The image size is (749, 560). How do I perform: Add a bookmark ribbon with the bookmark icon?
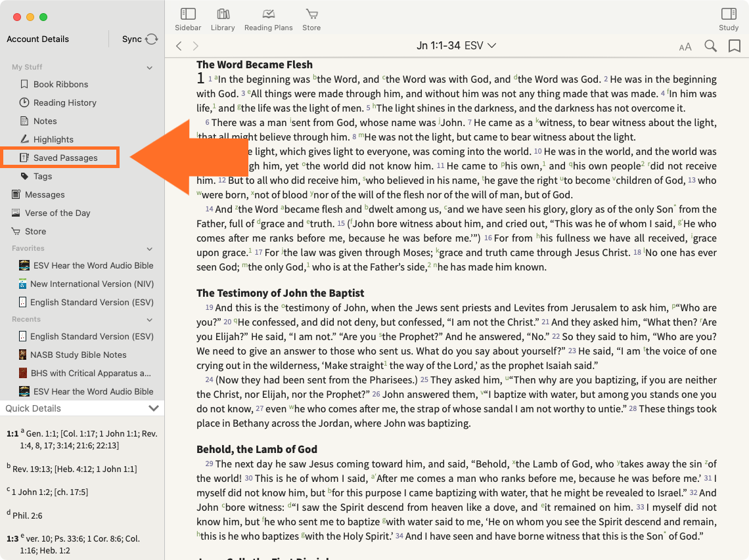734,46
